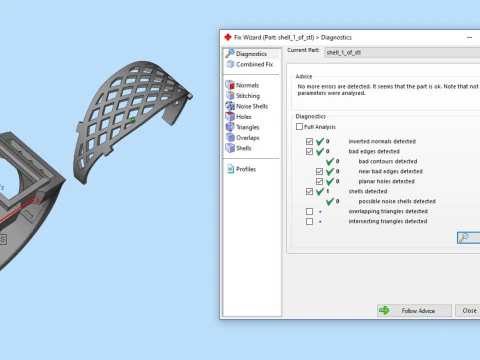Uncheck inverted normals detected checkbox
Viewport: 480px width, 360px height.
point(309,141)
